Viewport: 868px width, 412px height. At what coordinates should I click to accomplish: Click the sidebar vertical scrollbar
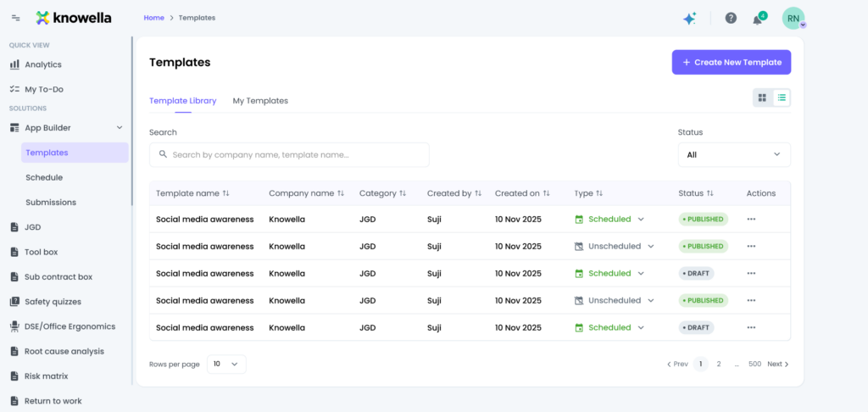click(132, 119)
